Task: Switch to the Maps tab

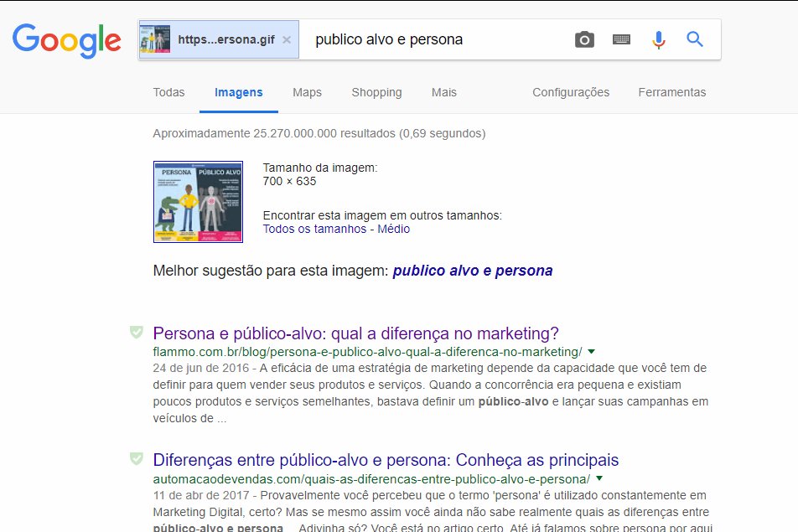Action: 307,92
